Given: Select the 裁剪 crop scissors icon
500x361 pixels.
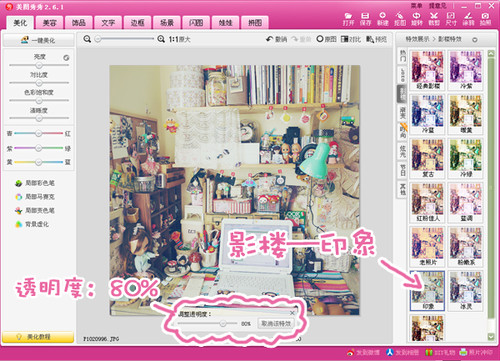Looking at the screenshot, I should pyautogui.click(x=434, y=19).
